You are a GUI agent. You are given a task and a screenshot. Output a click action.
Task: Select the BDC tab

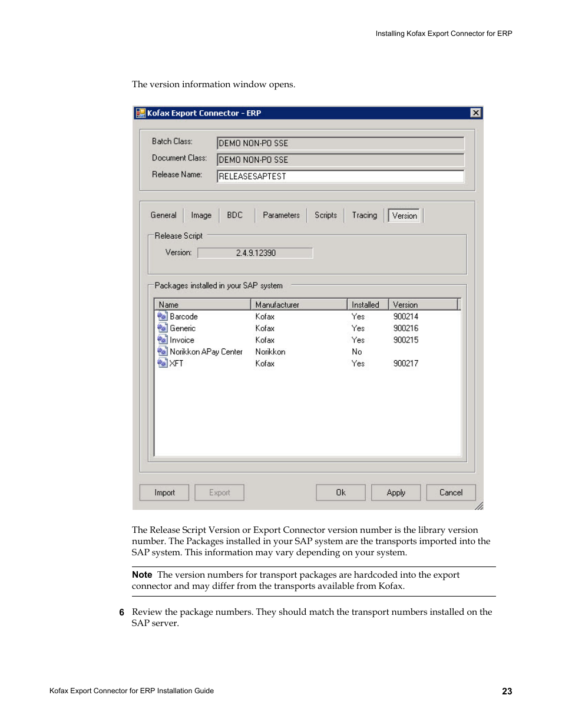tap(234, 215)
